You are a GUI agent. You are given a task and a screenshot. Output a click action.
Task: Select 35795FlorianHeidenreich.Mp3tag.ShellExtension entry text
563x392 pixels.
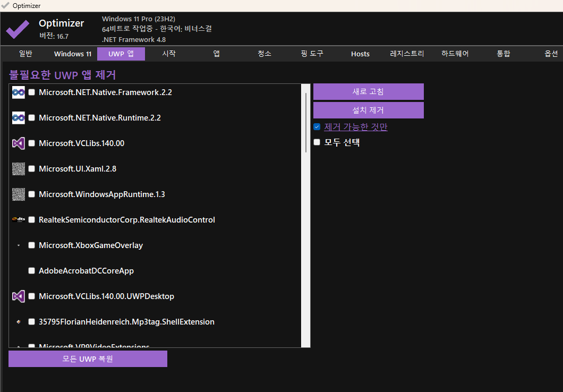(126, 322)
